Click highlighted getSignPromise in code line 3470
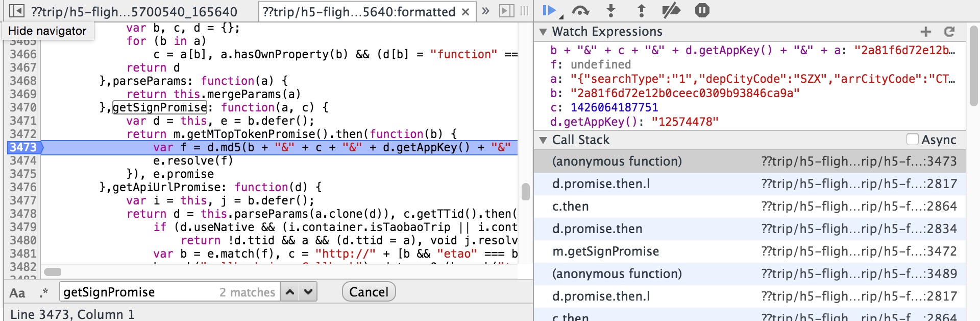 point(160,107)
